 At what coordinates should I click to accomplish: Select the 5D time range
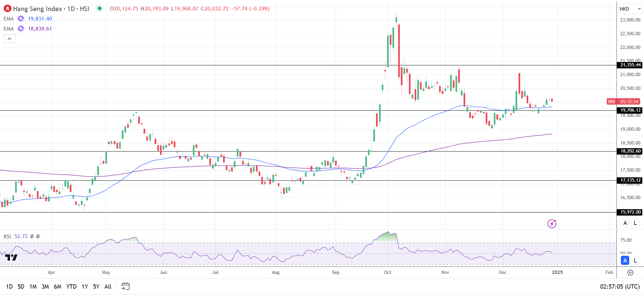click(x=21, y=287)
